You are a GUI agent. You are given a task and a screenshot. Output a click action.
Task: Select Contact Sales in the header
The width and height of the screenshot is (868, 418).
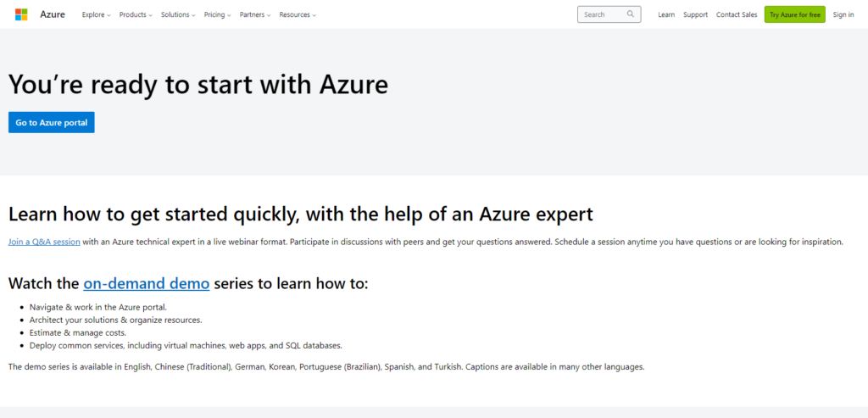click(737, 14)
